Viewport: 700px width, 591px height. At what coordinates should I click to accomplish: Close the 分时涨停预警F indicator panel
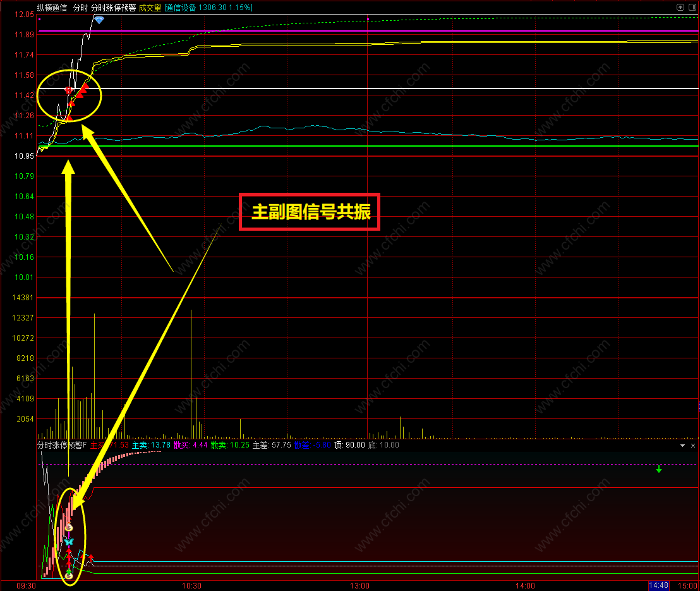[693, 446]
